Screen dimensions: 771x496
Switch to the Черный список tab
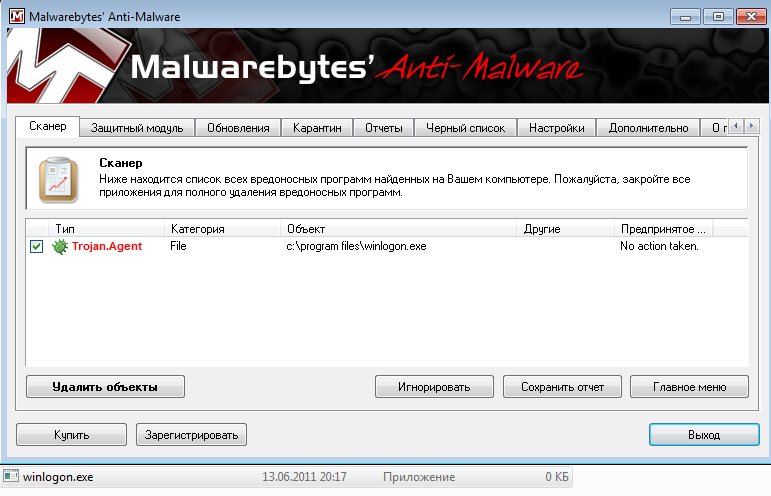click(x=466, y=128)
